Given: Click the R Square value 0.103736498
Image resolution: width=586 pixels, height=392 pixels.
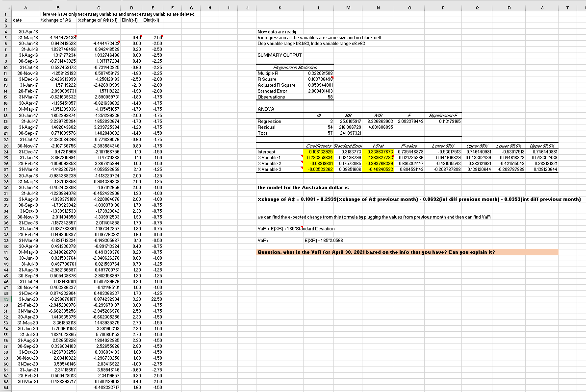Looking at the screenshot, I should pyautogui.click(x=319, y=79).
